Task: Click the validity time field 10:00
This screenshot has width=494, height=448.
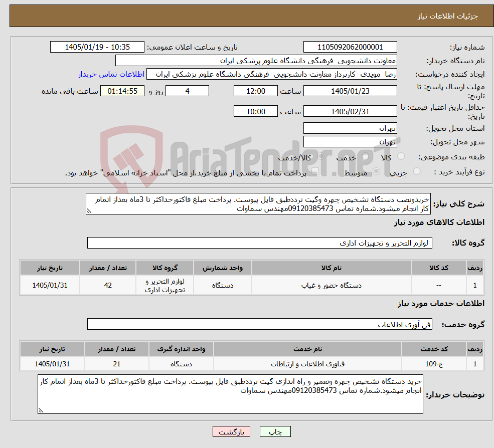Action: coord(255,111)
